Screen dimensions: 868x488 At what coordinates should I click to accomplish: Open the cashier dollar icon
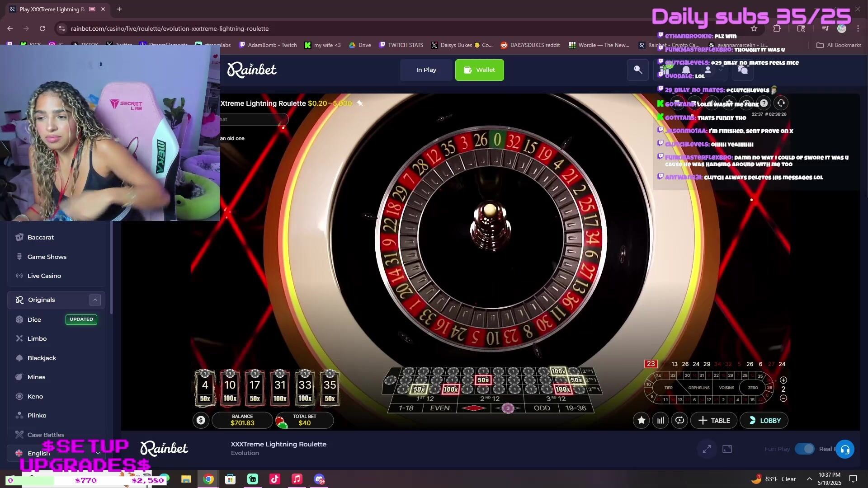click(201, 420)
